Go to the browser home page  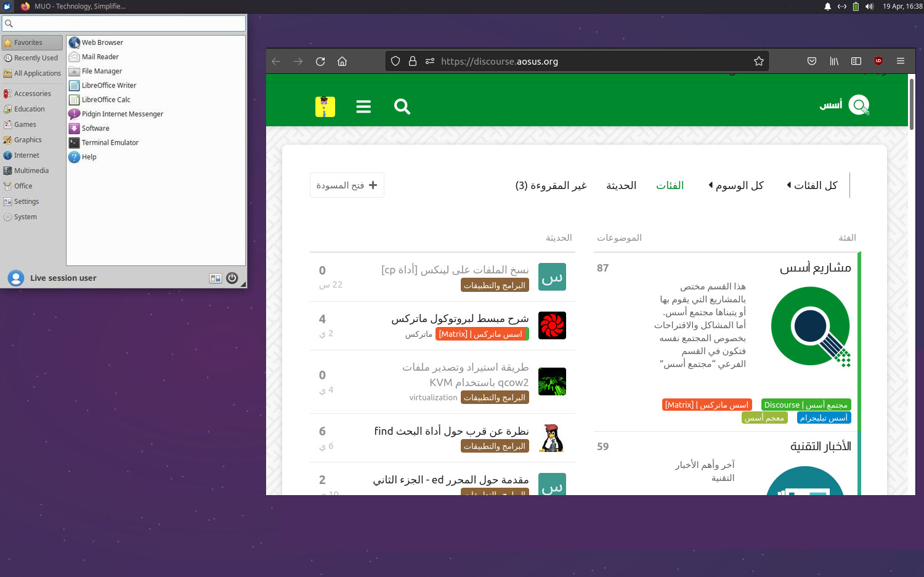342,62
